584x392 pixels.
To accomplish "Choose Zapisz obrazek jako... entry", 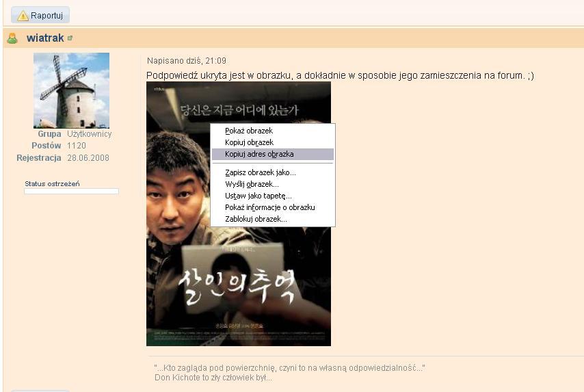I will (273, 172).
